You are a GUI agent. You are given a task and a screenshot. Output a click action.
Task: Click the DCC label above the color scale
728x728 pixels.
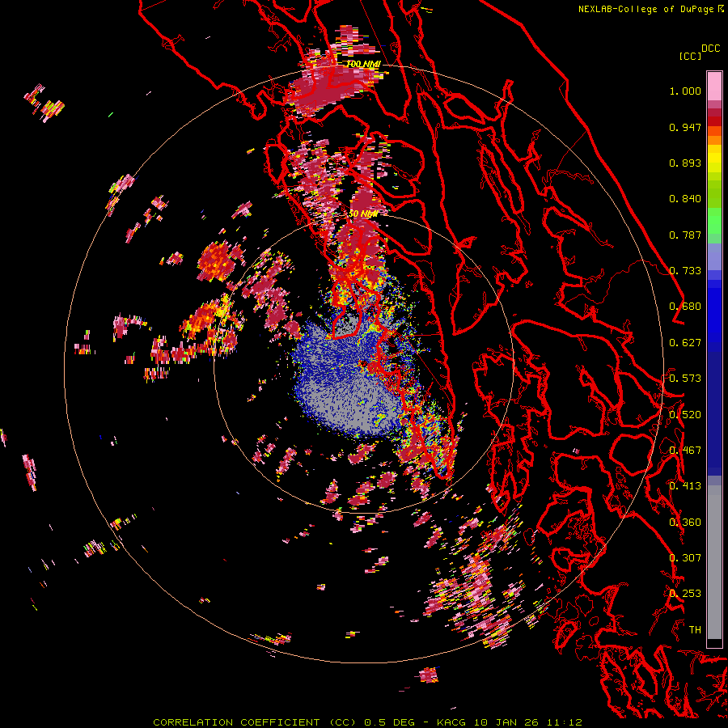pos(711,49)
